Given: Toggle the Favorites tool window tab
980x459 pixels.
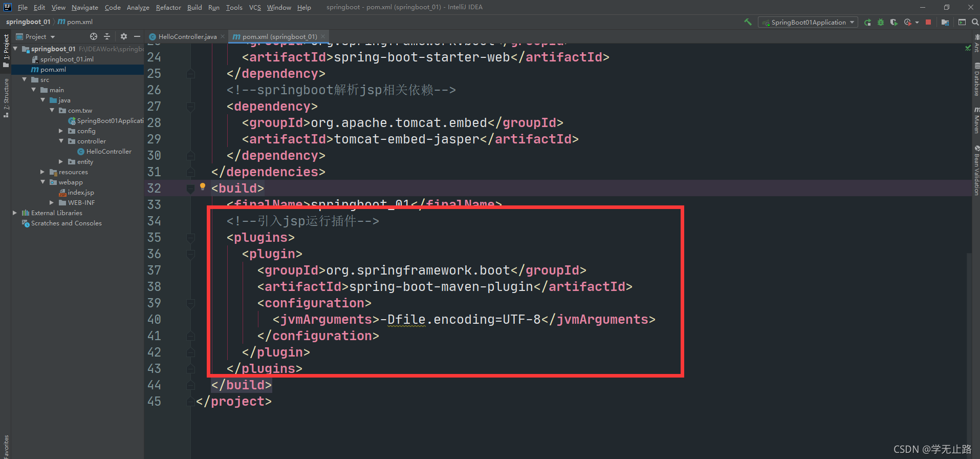Looking at the screenshot, I should (6, 446).
